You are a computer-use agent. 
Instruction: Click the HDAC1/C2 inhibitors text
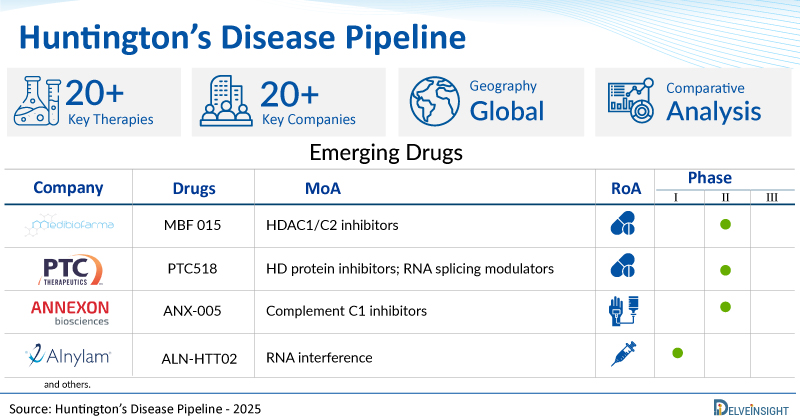coord(332,225)
